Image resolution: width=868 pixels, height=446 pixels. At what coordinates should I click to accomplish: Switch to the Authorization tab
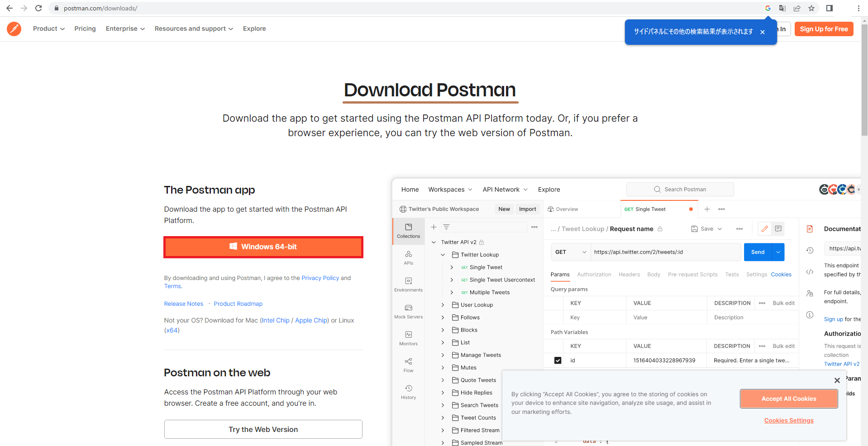[594, 275]
